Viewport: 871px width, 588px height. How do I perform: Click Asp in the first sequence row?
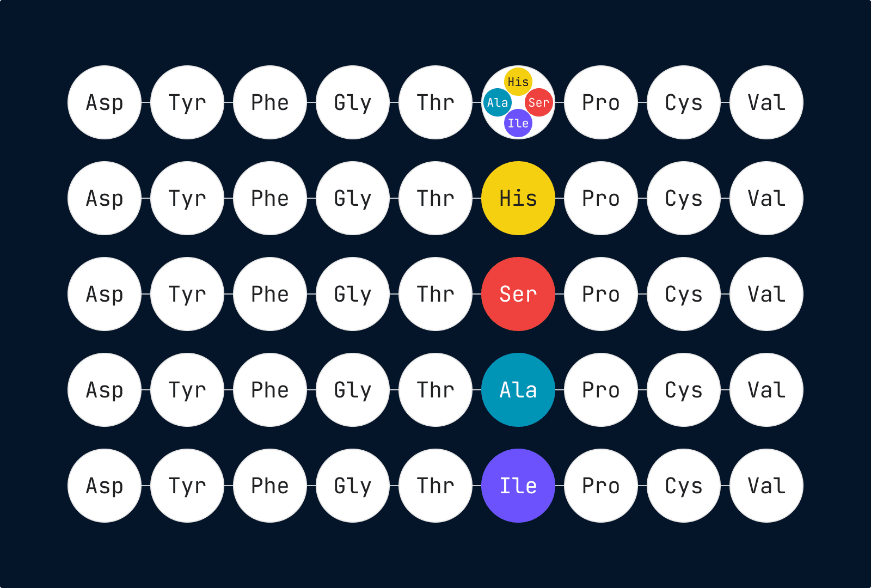coord(105,102)
